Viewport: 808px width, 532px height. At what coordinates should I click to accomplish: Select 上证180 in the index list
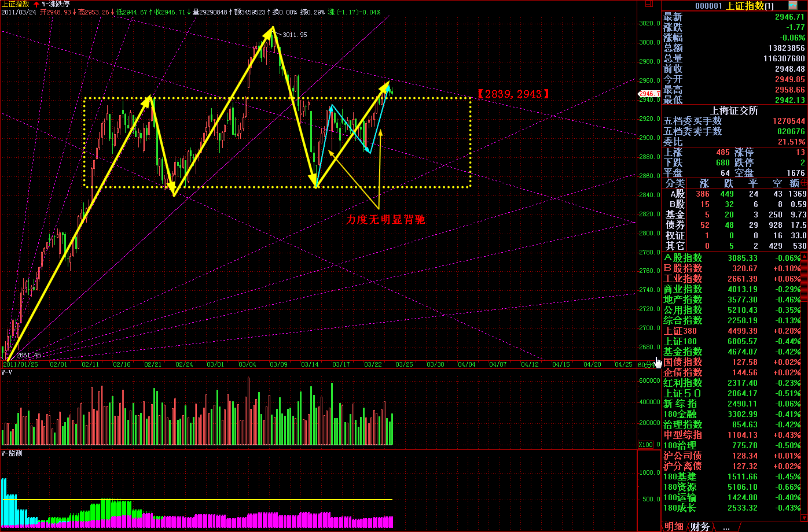(x=680, y=341)
